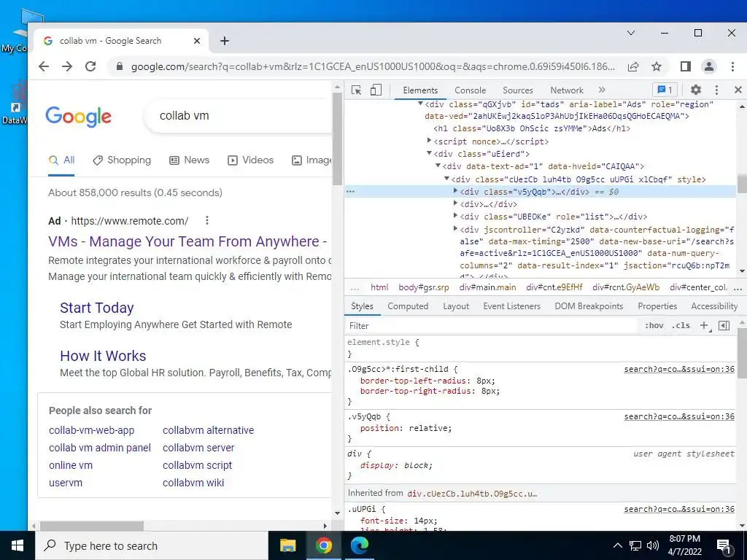Expand the UBEOKe list div node
Image resolution: width=747 pixels, height=560 pixels.
[x=455, y=216]
